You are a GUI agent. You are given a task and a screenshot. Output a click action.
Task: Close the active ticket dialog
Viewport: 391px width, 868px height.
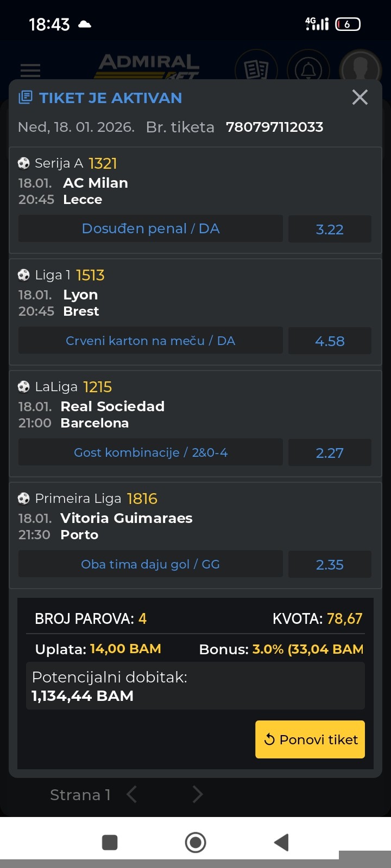(x=360, y=98)
